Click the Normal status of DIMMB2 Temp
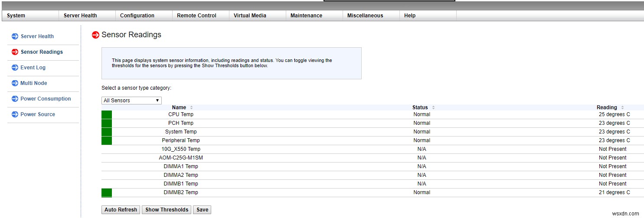Image resolution: width=644 pixels, height=218 pixels. (422, 192)
